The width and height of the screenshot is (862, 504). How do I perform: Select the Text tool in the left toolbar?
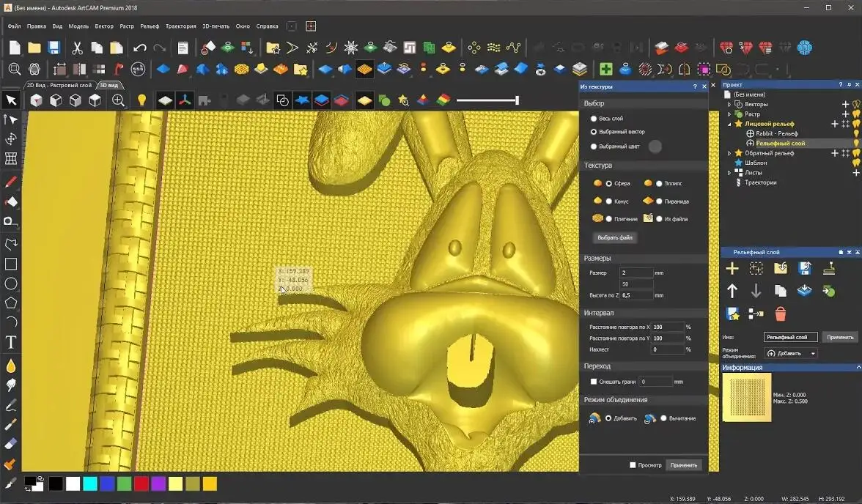click(10, 341)
